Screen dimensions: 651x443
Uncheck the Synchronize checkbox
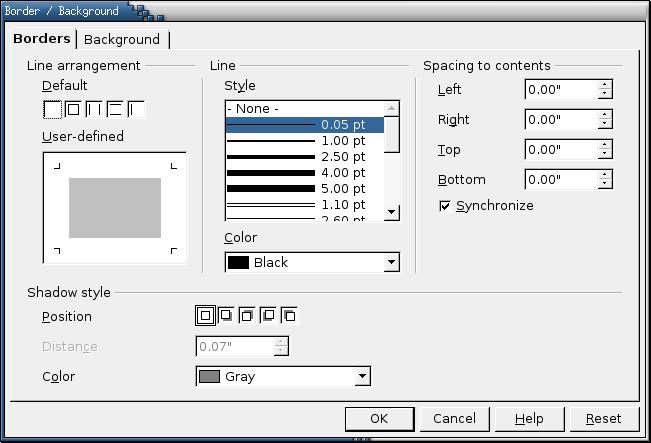446,206
